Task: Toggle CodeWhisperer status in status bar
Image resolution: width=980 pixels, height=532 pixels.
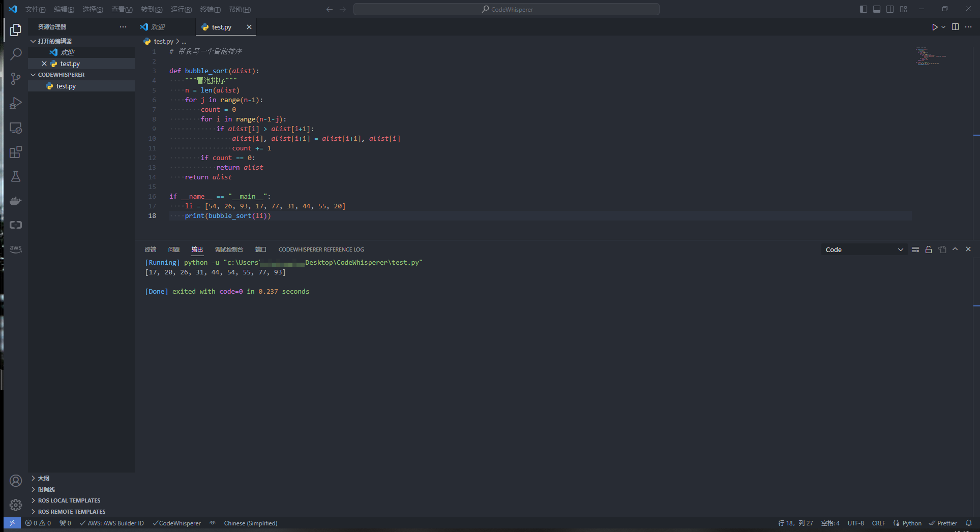Action: click(176, 523)
